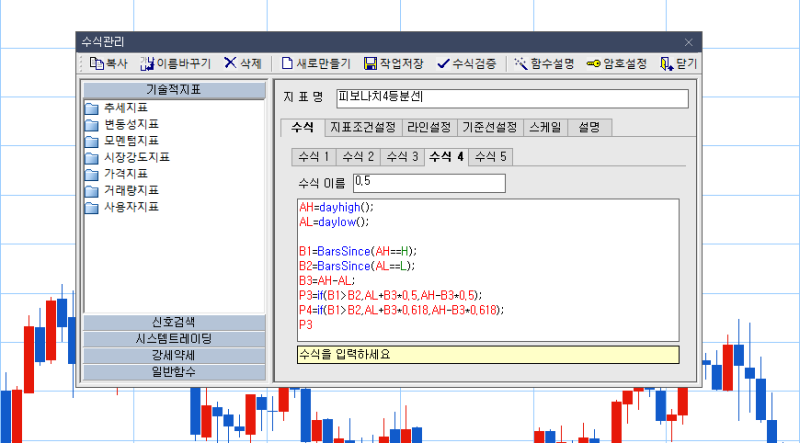The width and height of the screenshot is (800, 443).
Task: Switch to the 수식 5 sub-tab
Action: tap(491, 157)
